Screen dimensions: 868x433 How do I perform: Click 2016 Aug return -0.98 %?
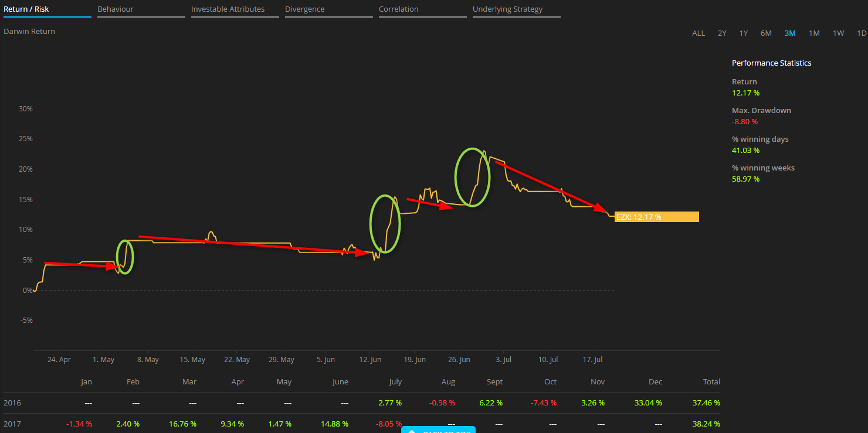point(442,403)
